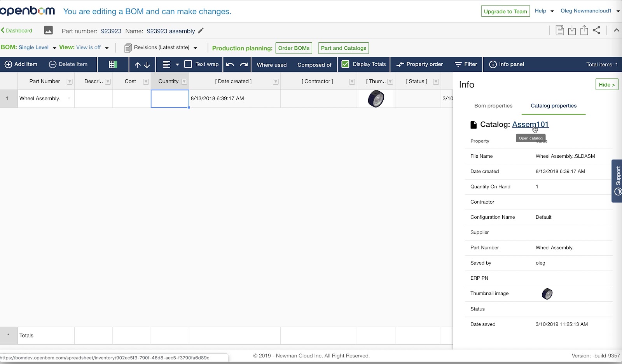Click the green grid table icon
The image size is (622, 364).
(x=113, y=64)
